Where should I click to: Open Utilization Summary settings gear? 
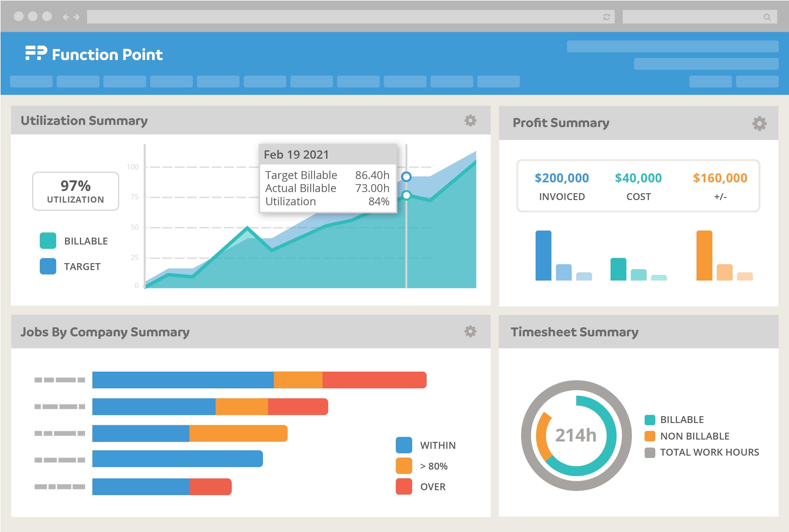(x=470, y=120)
